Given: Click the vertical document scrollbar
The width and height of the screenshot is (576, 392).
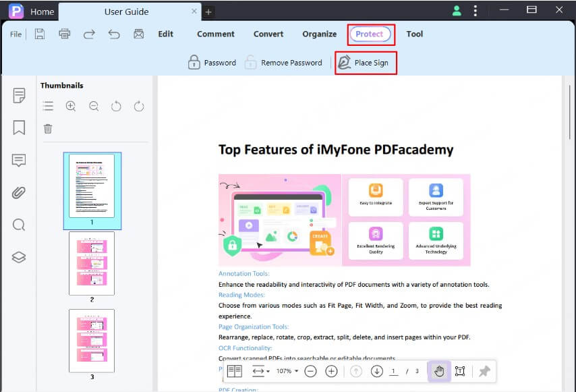Looking at the screenshot, I should [570, 112].
